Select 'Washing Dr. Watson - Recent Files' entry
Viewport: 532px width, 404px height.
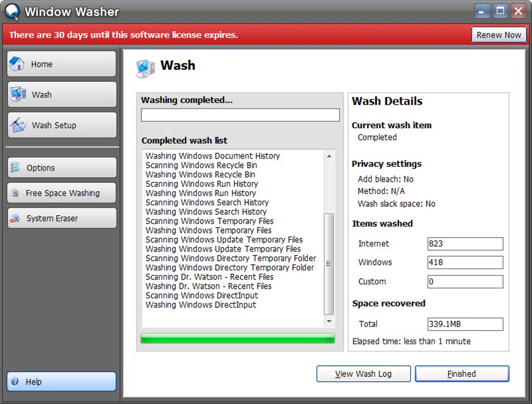(x=208, y=286)
